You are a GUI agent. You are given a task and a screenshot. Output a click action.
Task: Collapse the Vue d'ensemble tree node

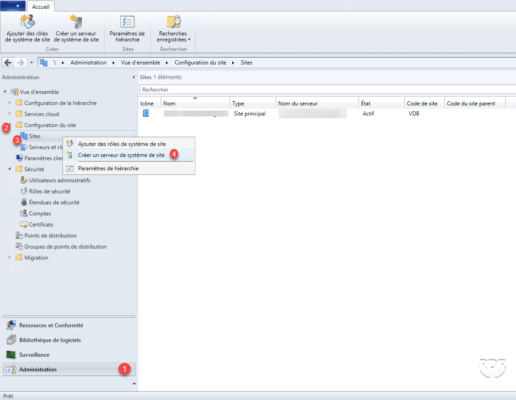5,92
